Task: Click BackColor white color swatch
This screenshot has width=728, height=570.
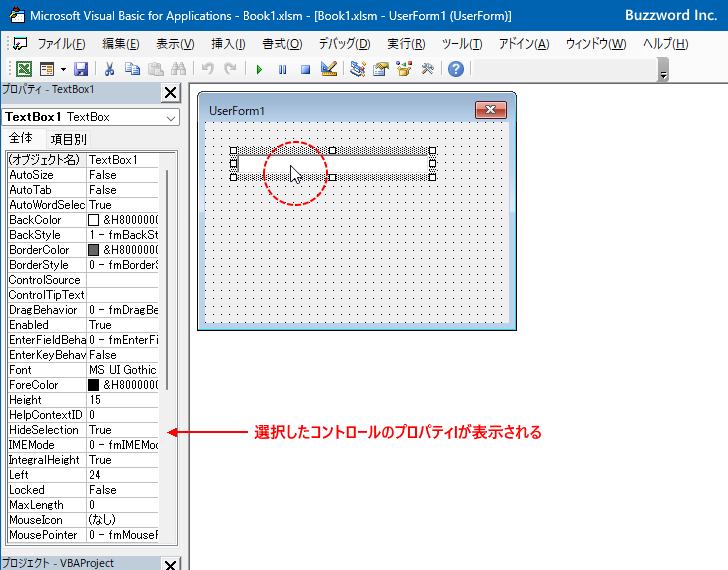Action: click(93, 220)
